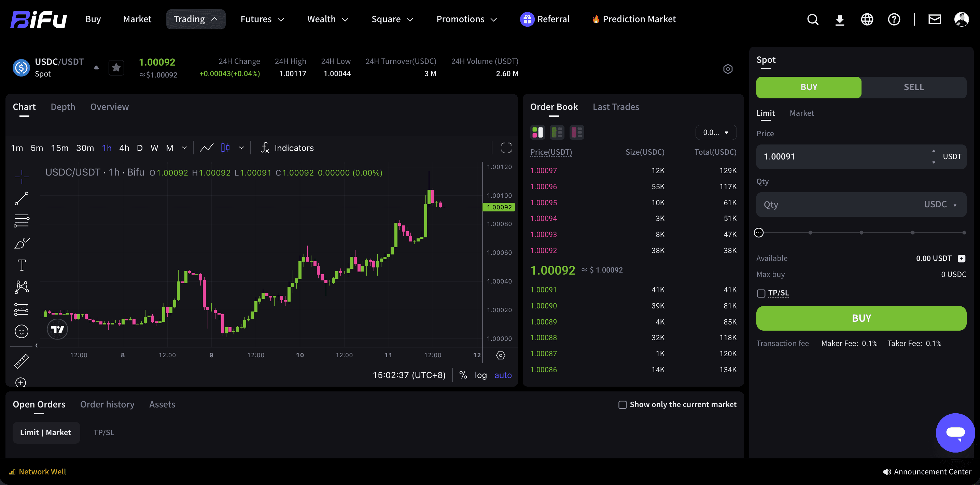
Task: Toggle log scale on chart
Action: tap(481, 375)
